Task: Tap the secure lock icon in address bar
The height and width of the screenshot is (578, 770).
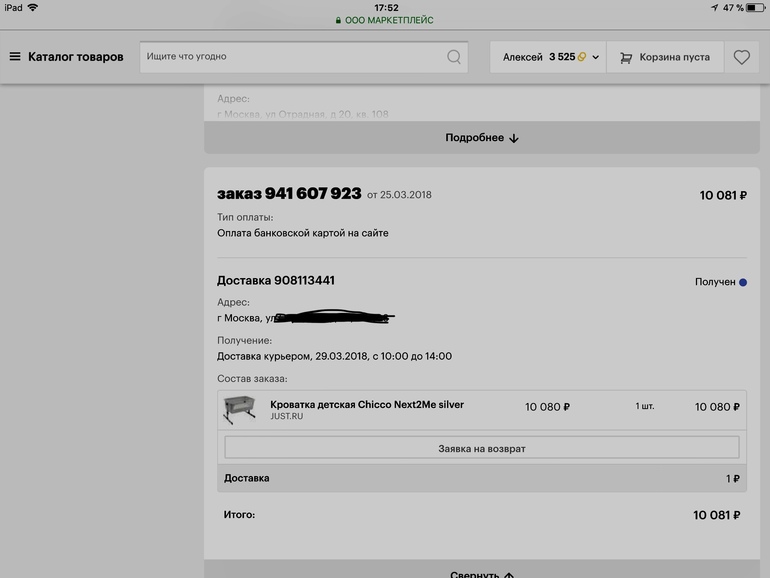Action: coord(339,20)
